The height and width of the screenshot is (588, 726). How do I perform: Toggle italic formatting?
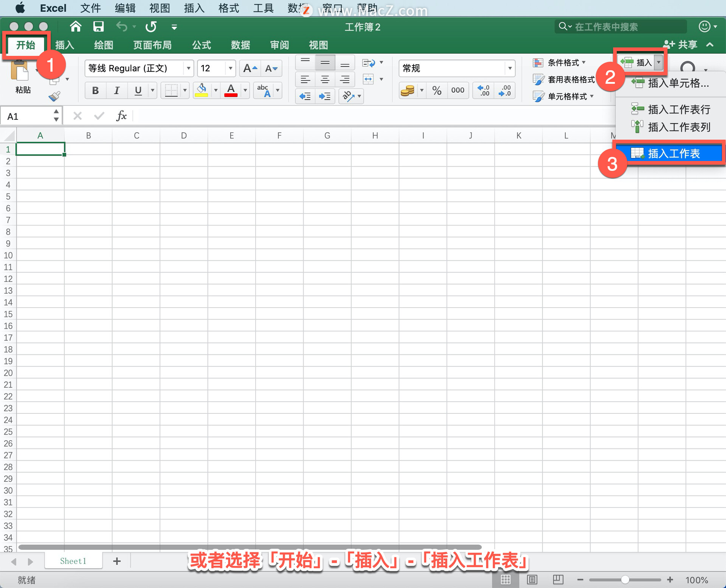[x=116, y=90]
